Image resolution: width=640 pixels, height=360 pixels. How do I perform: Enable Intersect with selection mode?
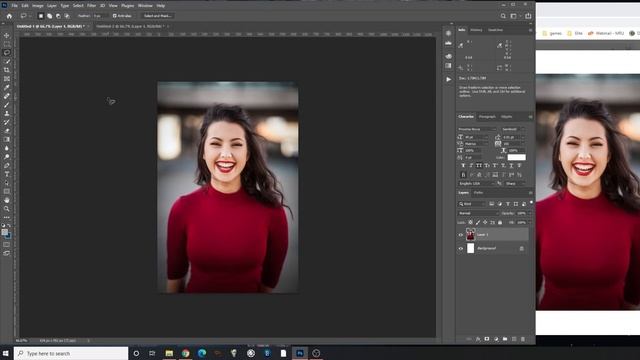pyautogui.click(x=67, y=16)
